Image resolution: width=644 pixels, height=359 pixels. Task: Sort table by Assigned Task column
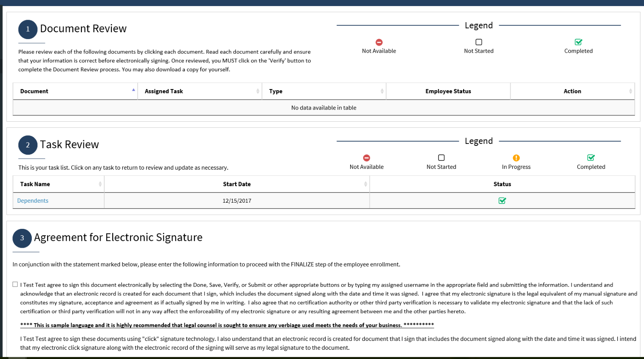pos(200,91)
